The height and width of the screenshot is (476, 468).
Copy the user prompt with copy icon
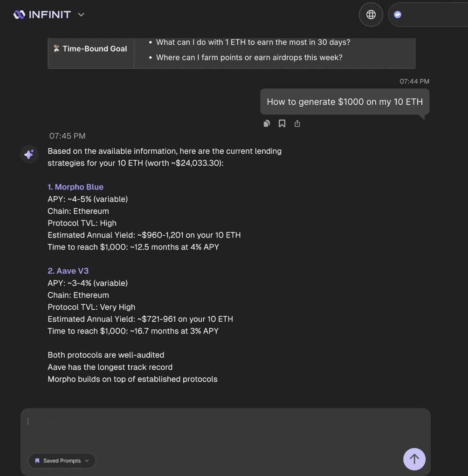pyautogui.click(x=267, y=123)
